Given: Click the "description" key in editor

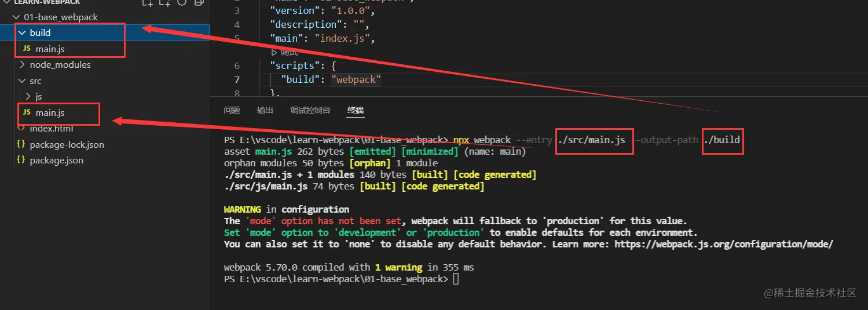Looking at the screenshot, I should (x=306, y=24).
